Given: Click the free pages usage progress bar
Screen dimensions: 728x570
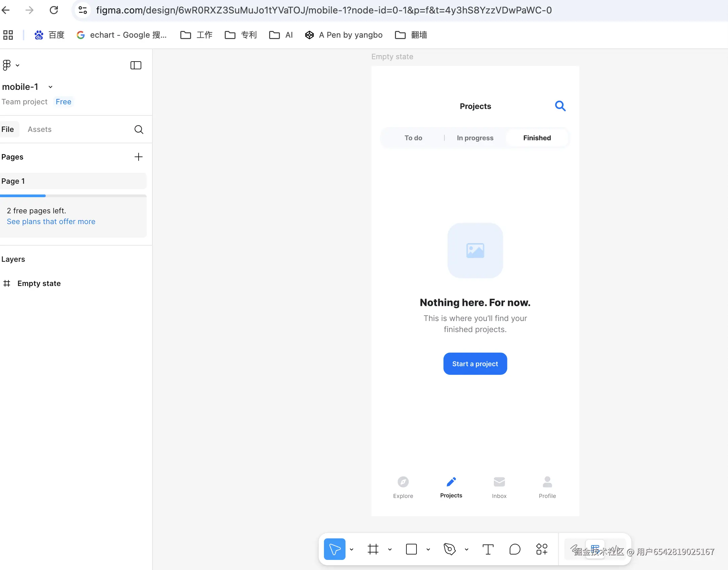Looking at the screenshot, I should click(x=73, y=195).
